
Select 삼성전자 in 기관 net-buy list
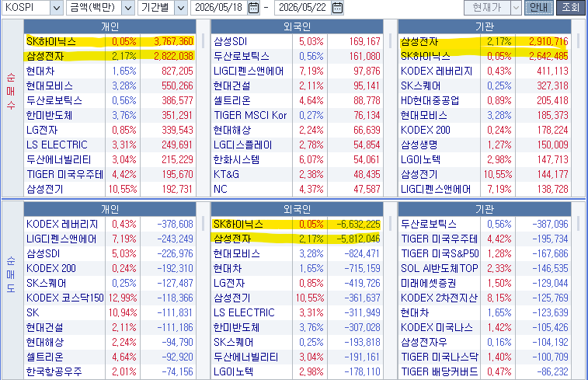point(419,41)
